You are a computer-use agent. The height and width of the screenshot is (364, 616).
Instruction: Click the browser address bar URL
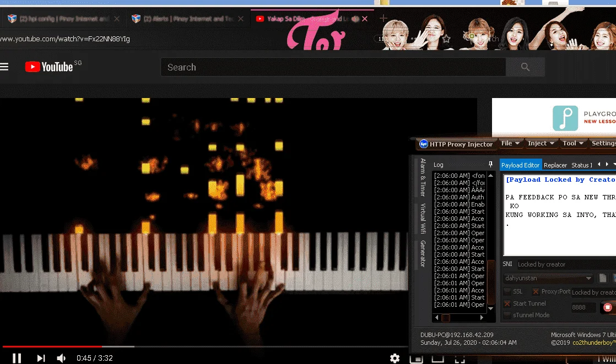click(x=65, y=39)
